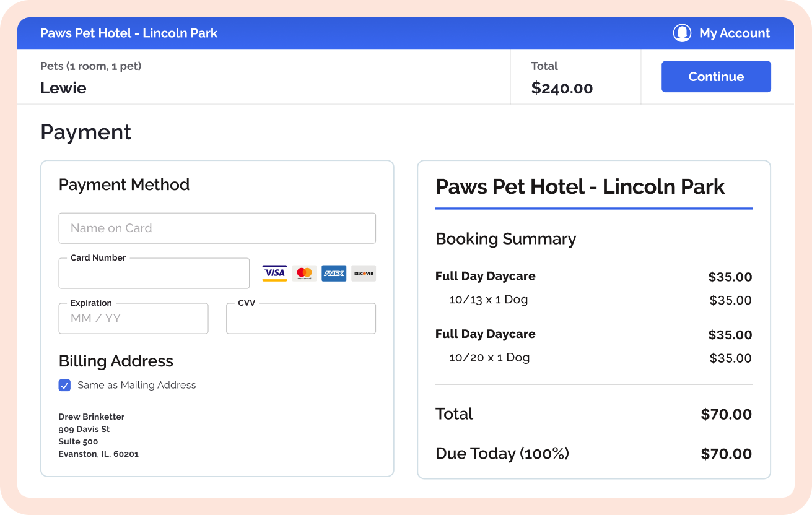Screen dimensions: 812x515
Task: Click the CVV input field
Action: pos(301,319)
